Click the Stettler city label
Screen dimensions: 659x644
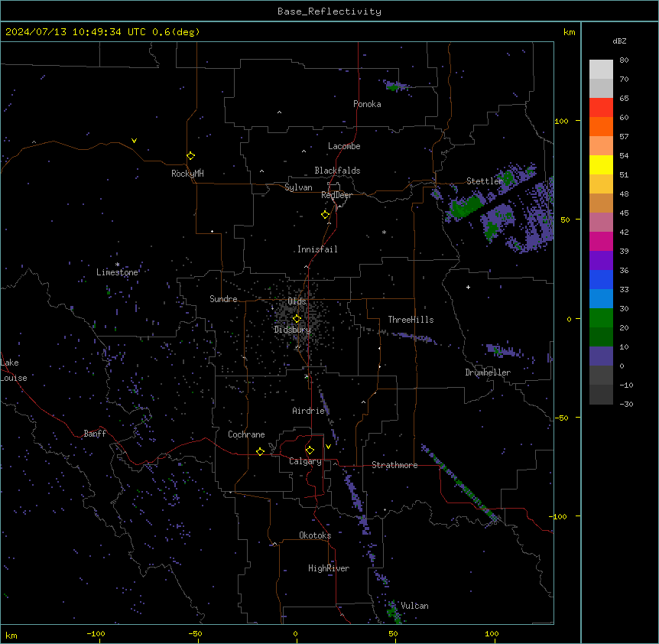coord(485,181)
